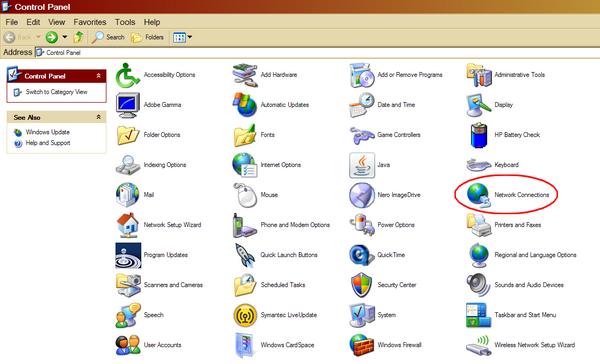Click the Address bar field
Image resolution: width=600 pixels, height=364 pixels.
317,52
